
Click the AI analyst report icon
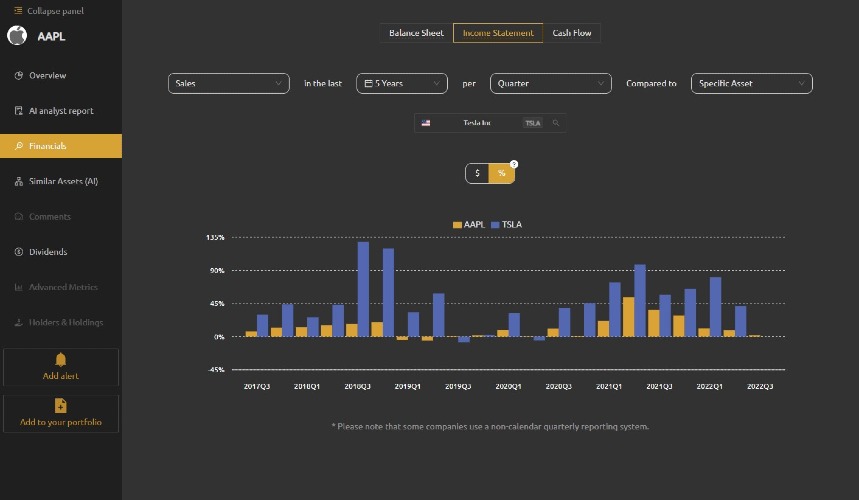pyautogui.click(x=19, y=111)
